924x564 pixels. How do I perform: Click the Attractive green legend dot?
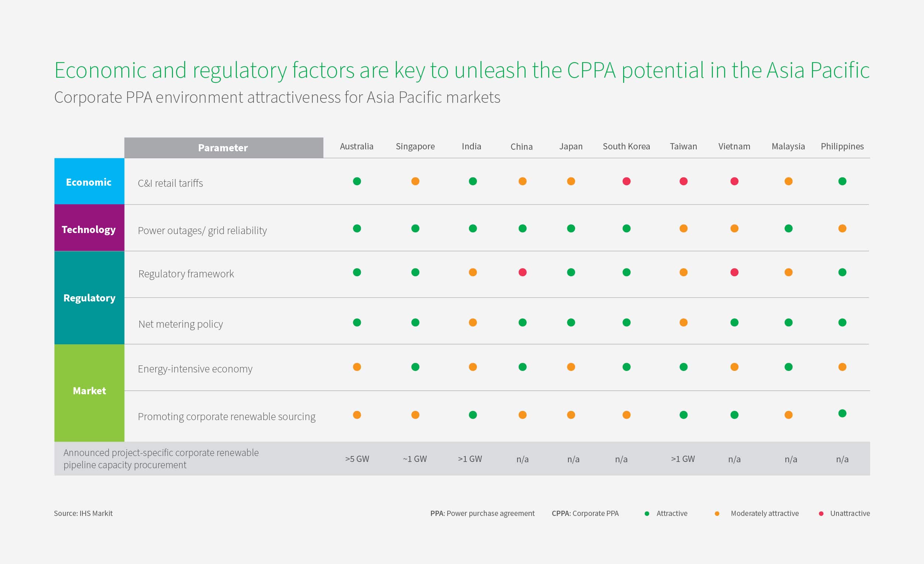647,514
